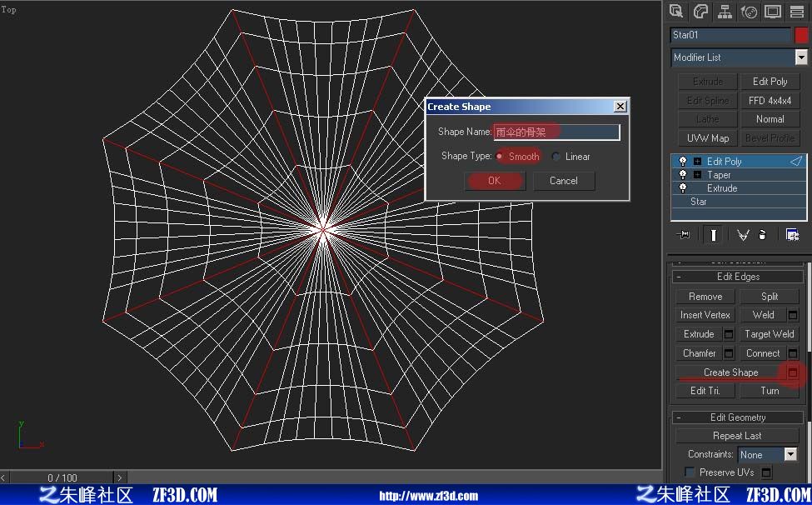Click the Star01 object name field
This screenshot has width=812, height=505.
[x=730, y=35]
